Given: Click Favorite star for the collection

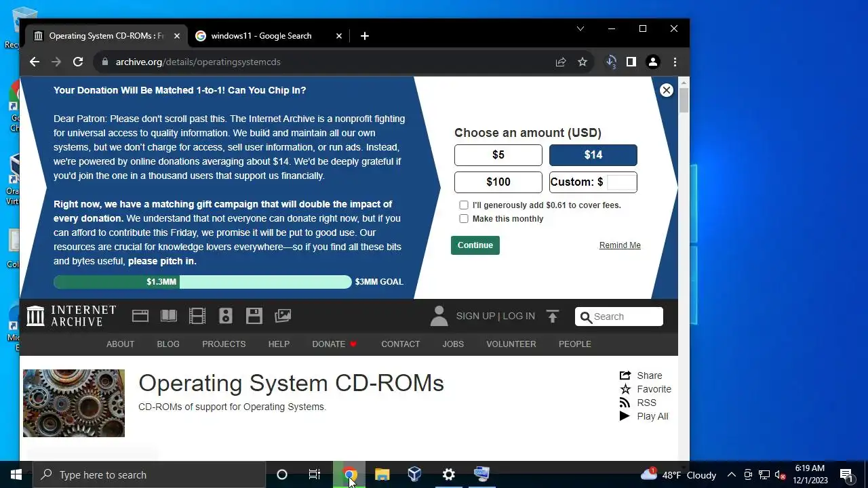Looking at the screenshot, I should click(646, 389).
